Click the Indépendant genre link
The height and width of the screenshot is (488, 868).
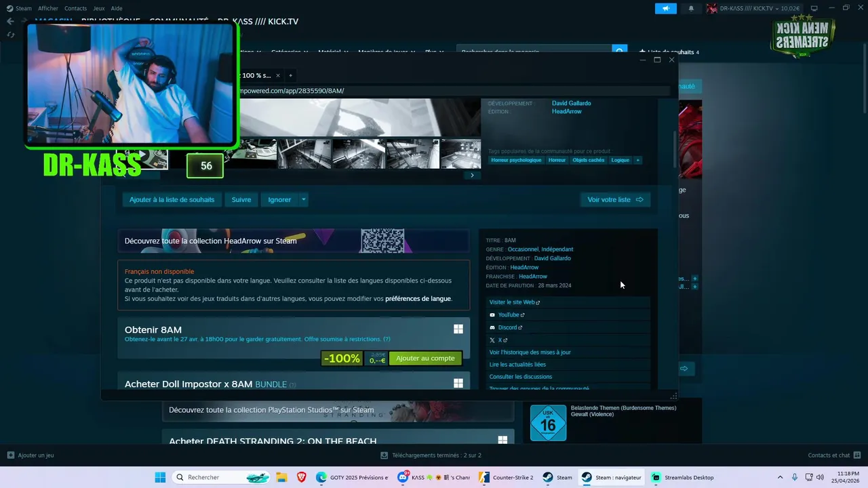(x=557, y=249)
